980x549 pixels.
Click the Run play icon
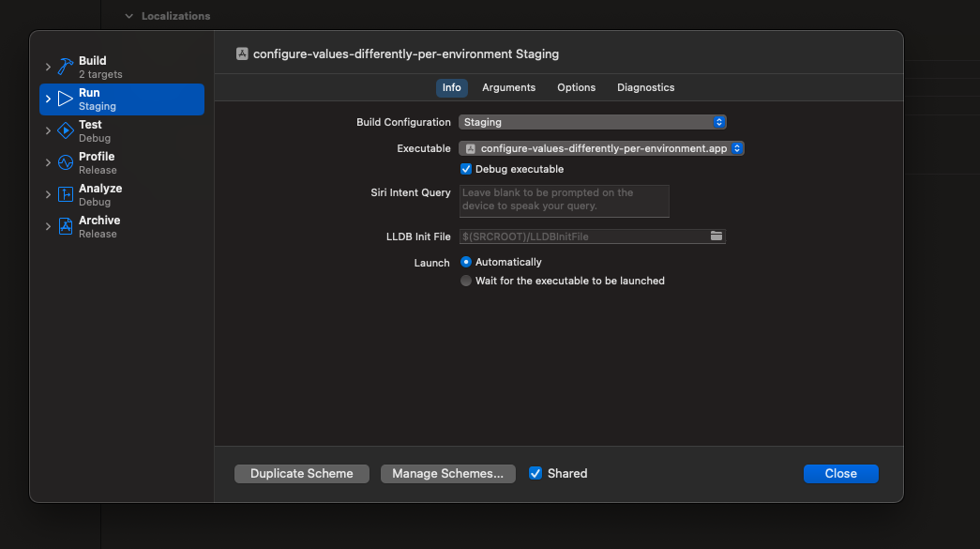point(65,99)
